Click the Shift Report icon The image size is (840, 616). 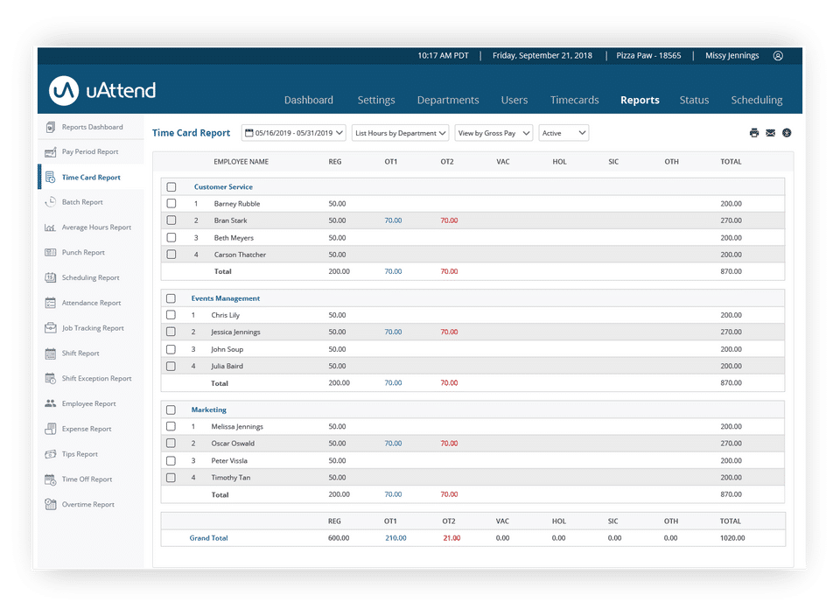click(x=51, y=353)
